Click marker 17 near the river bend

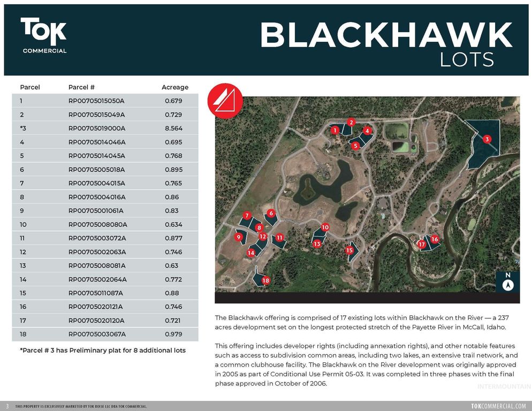tap(421, 243)
